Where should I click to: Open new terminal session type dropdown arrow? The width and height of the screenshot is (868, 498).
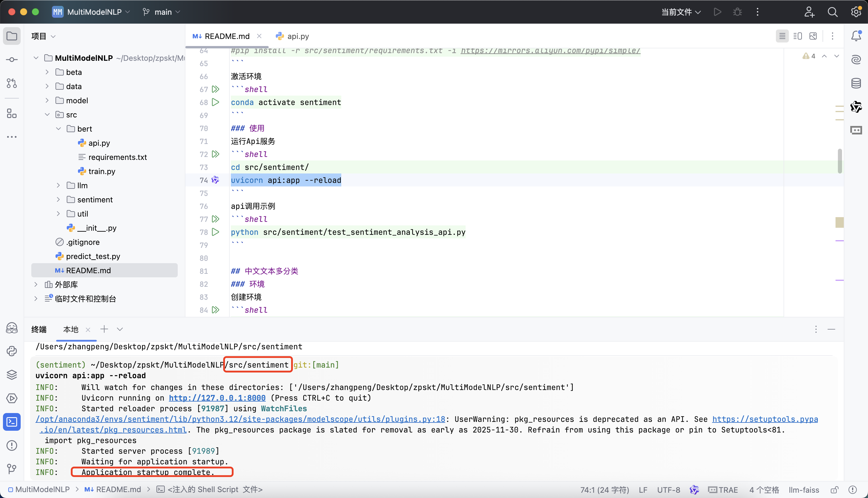pos(120,329)
